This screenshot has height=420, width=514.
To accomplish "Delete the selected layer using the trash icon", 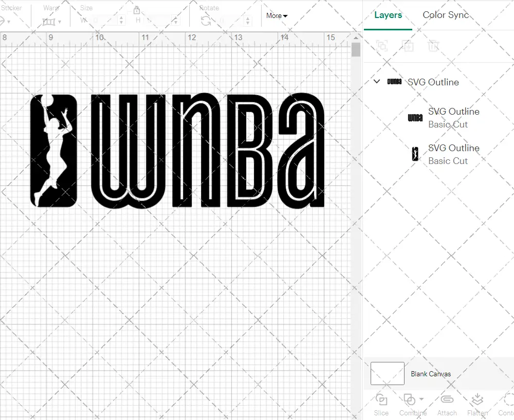I will point(433,46).
